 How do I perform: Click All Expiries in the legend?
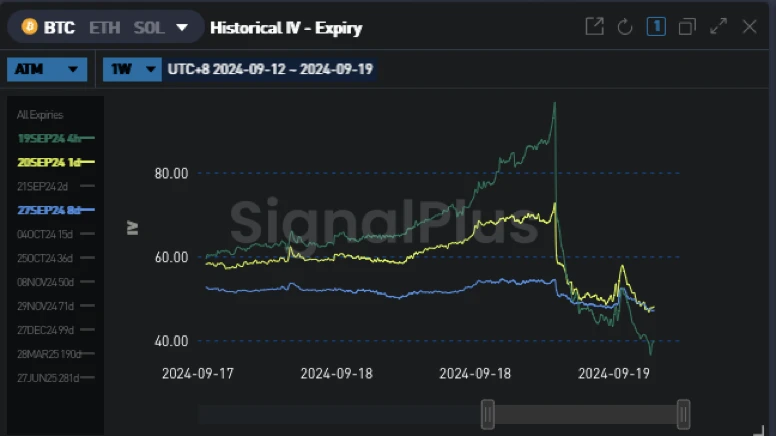point(40,115)
